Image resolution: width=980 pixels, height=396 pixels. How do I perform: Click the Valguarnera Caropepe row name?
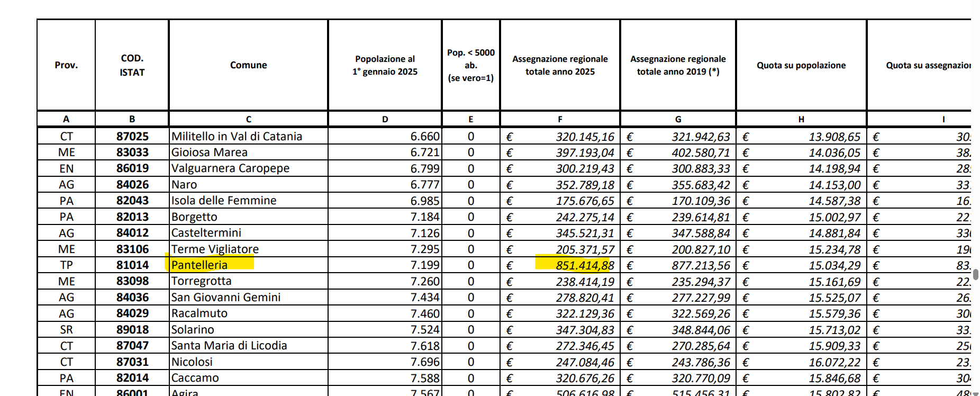tap(230, 168)
